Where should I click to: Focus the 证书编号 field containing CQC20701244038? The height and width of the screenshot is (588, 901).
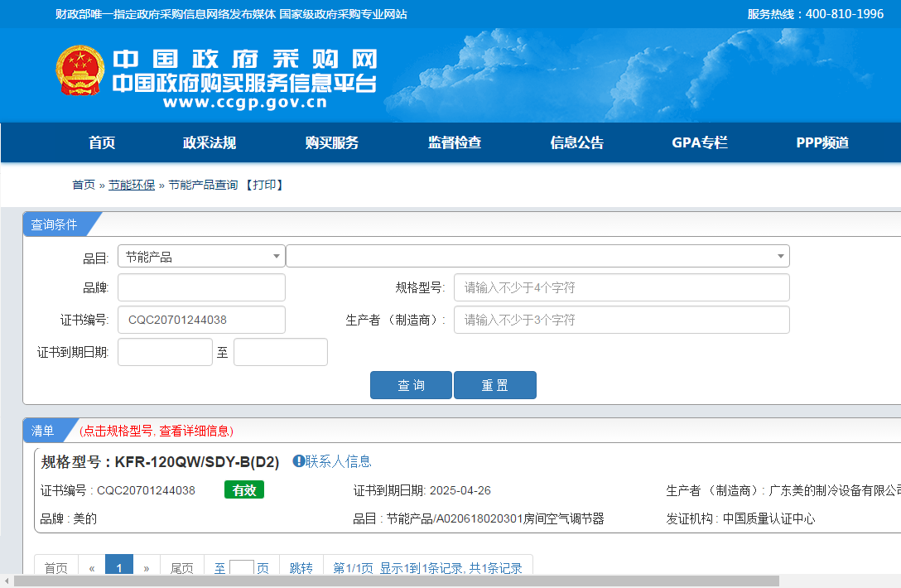click(x=202, y=320)
